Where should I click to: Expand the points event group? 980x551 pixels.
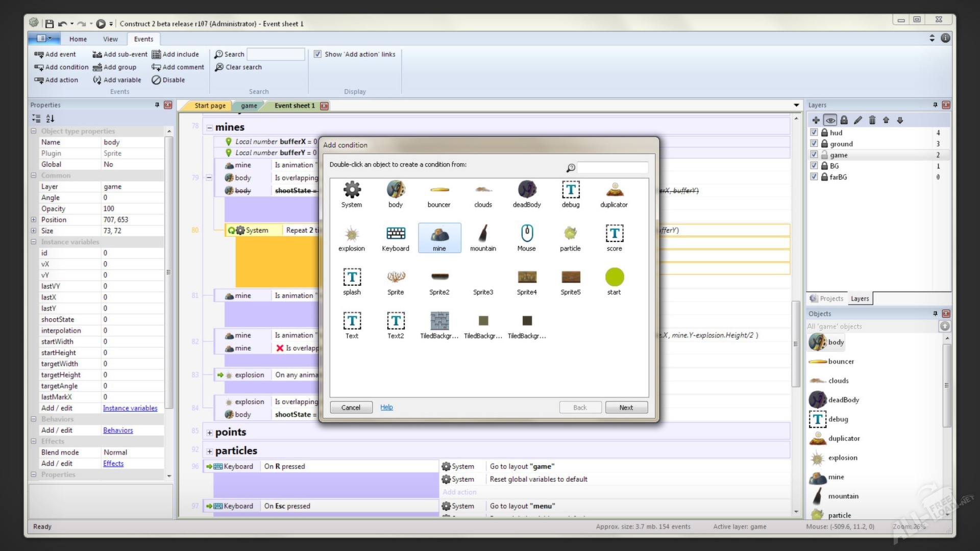point(209,433)
